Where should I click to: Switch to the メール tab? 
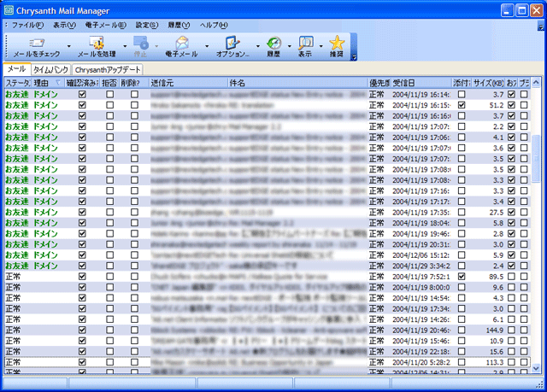[17, 69]
